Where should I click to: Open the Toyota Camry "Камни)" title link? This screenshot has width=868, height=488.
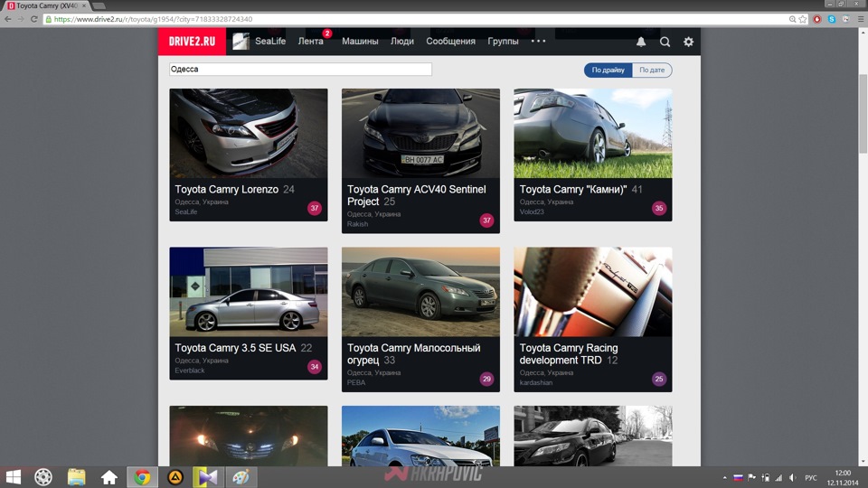(x=573, y=189)
